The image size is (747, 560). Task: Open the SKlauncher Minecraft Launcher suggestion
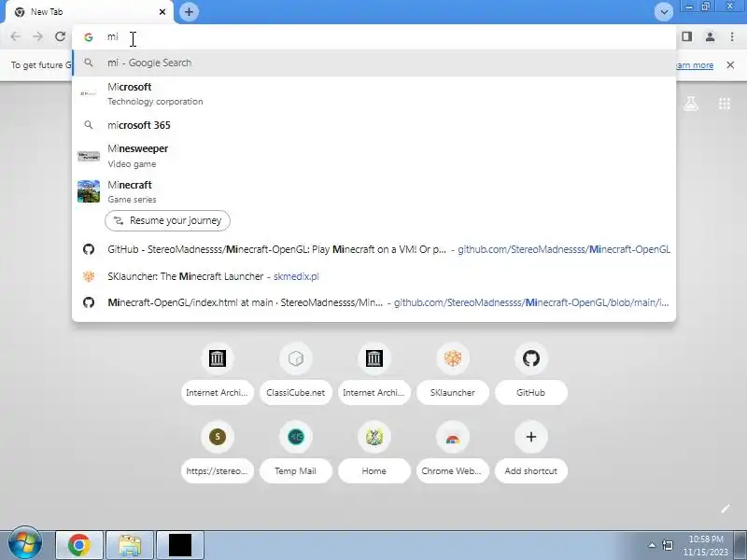pyautogui.click(x=373, y=276)
